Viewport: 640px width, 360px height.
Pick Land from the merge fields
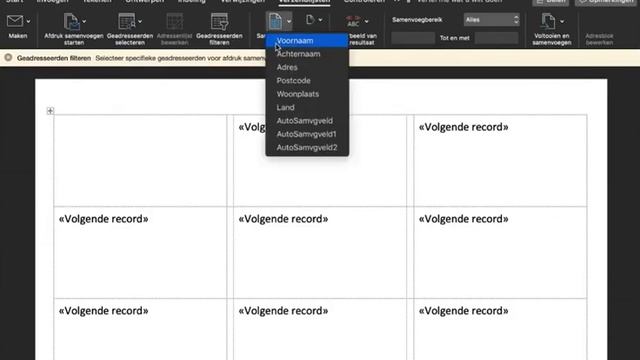[x=307, y=107]
